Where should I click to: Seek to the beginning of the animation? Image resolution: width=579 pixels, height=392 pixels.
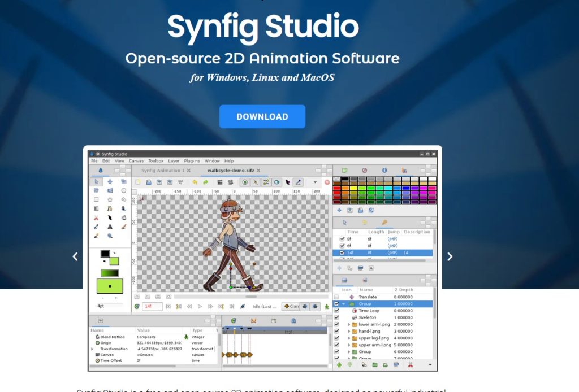pos(168,307)
